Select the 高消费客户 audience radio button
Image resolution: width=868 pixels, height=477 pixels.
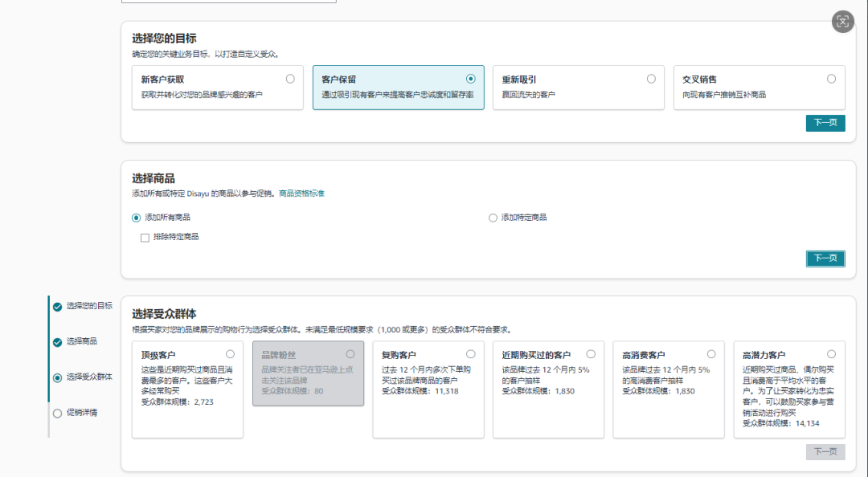711,354
